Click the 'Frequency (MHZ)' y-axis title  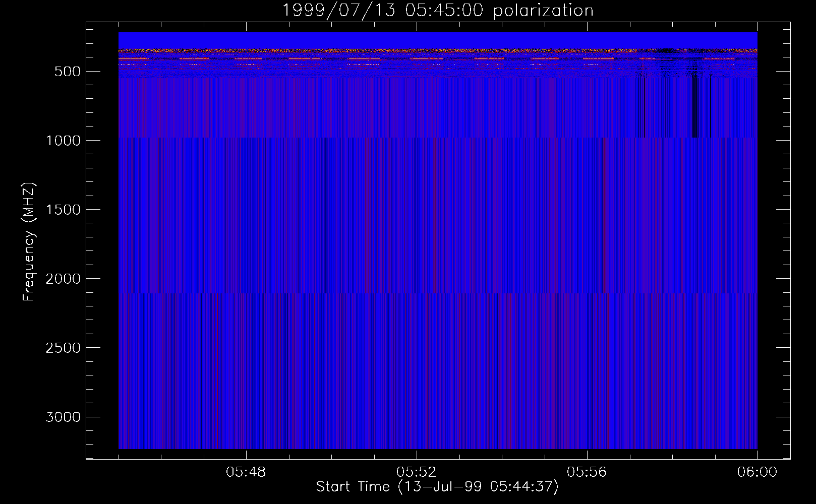[29, 242]
